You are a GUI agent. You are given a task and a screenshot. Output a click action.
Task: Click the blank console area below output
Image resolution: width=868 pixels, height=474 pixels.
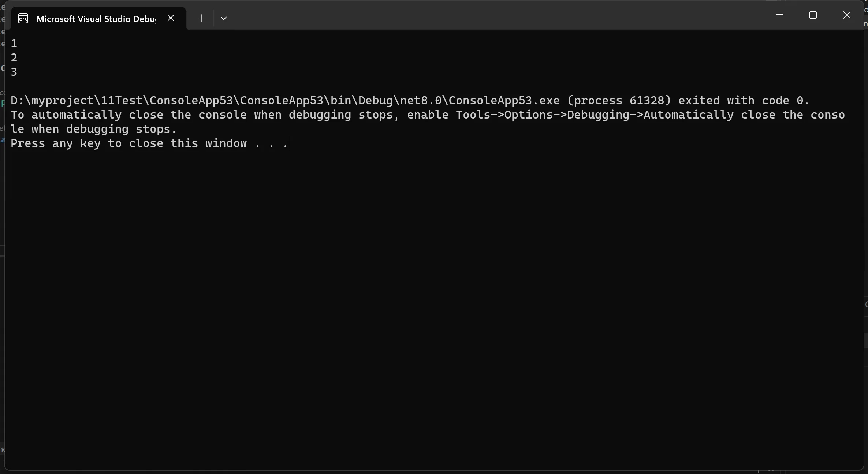point(432,293)
